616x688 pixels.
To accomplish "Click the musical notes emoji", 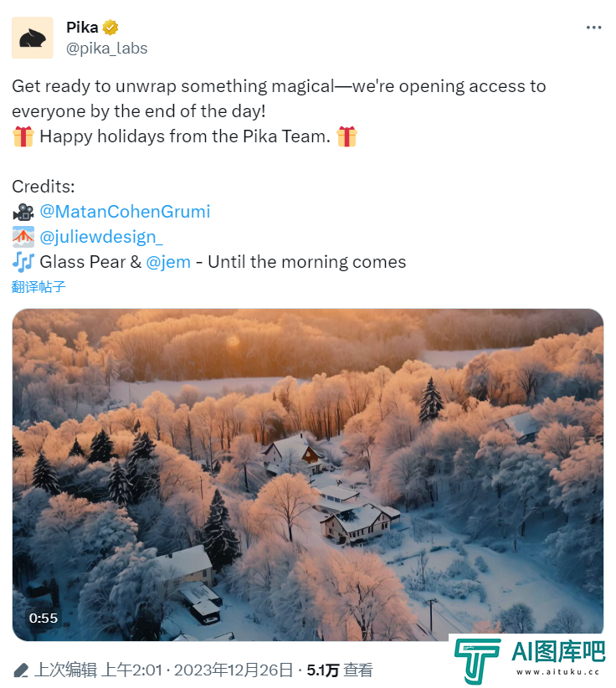I will coord(23,262).
